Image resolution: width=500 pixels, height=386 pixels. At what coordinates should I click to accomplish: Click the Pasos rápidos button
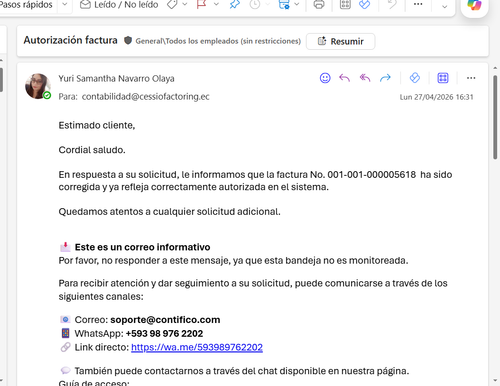[26, 5]
